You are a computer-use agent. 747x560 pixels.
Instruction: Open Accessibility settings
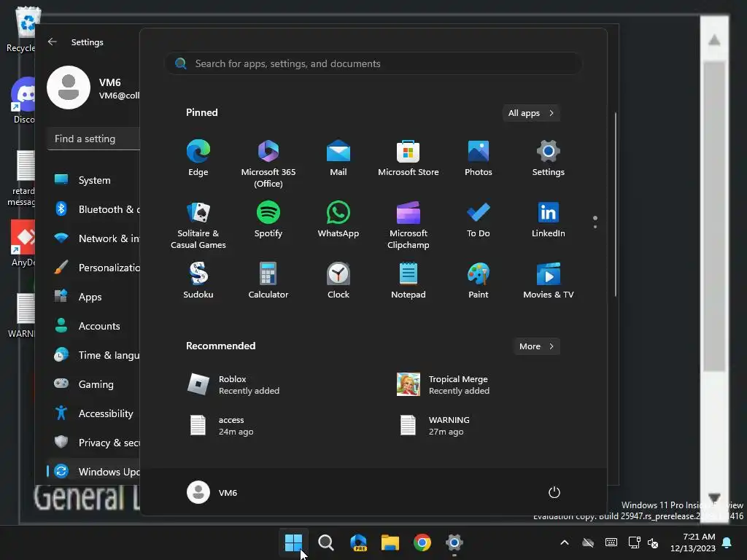pyautogui.click(x=94, y=413)
